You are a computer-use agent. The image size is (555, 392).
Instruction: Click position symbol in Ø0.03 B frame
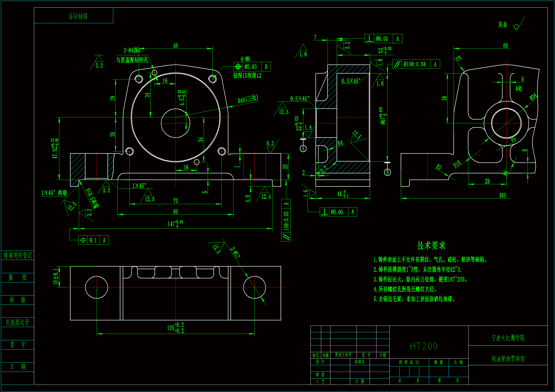(x=238, y=67)
